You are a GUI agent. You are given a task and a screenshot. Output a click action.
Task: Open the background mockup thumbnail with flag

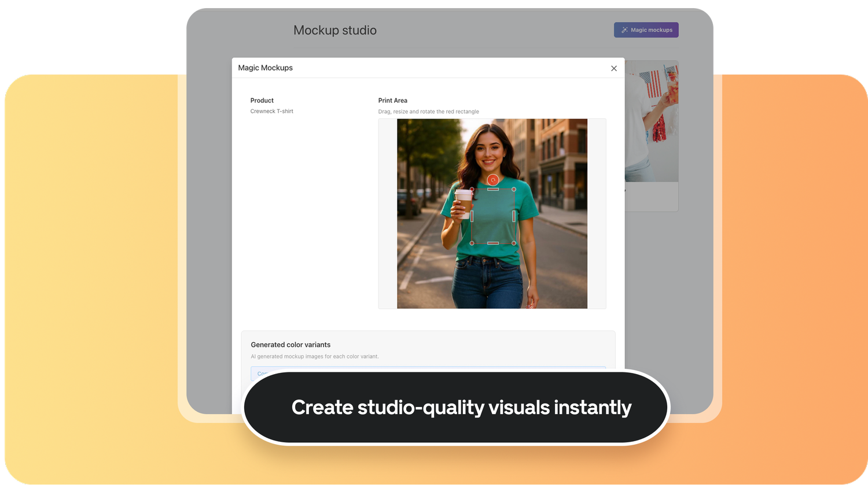click(652, 121)
